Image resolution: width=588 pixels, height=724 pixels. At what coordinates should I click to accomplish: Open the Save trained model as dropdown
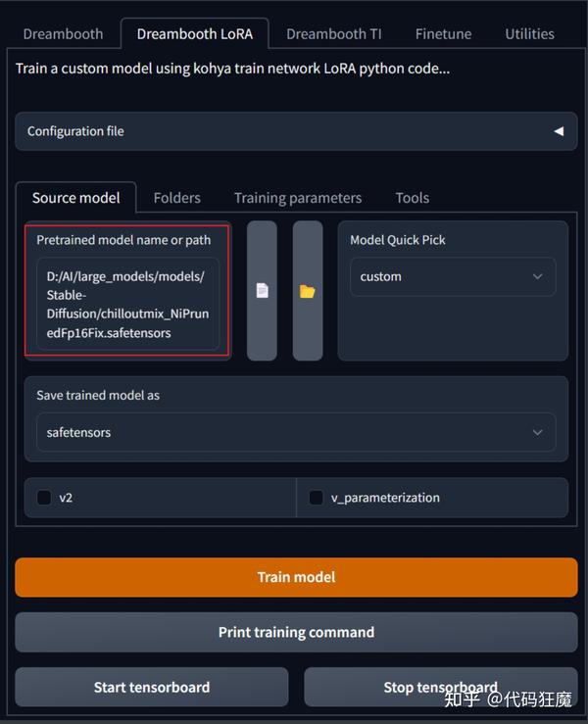tap(296, 432)
